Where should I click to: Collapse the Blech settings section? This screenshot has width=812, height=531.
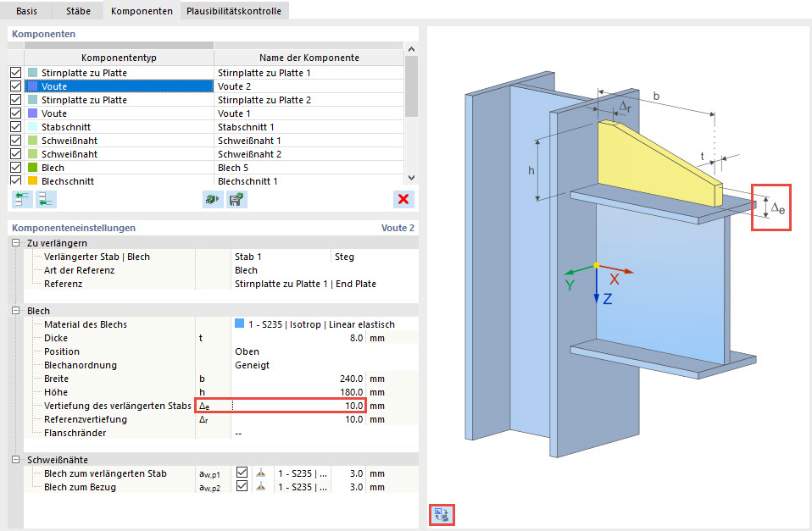[x=16, y=311]
